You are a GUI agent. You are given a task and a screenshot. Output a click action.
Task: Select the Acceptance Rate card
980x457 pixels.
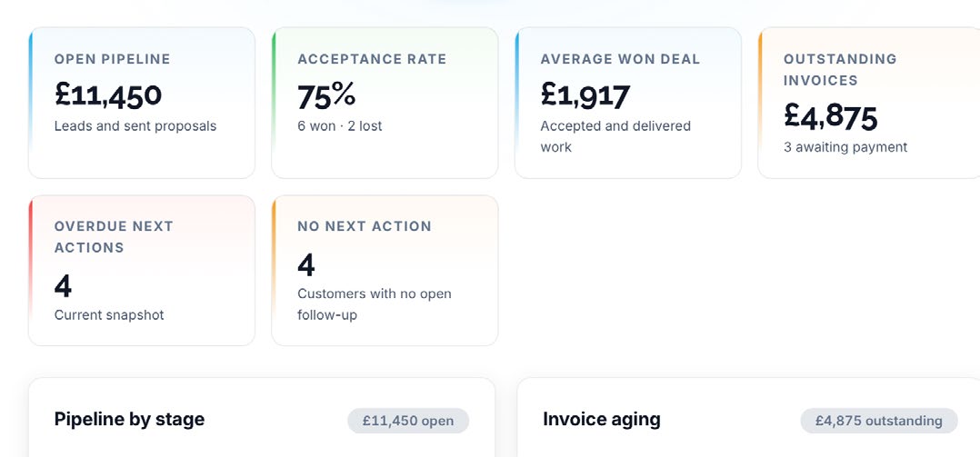tap(385, 103)
